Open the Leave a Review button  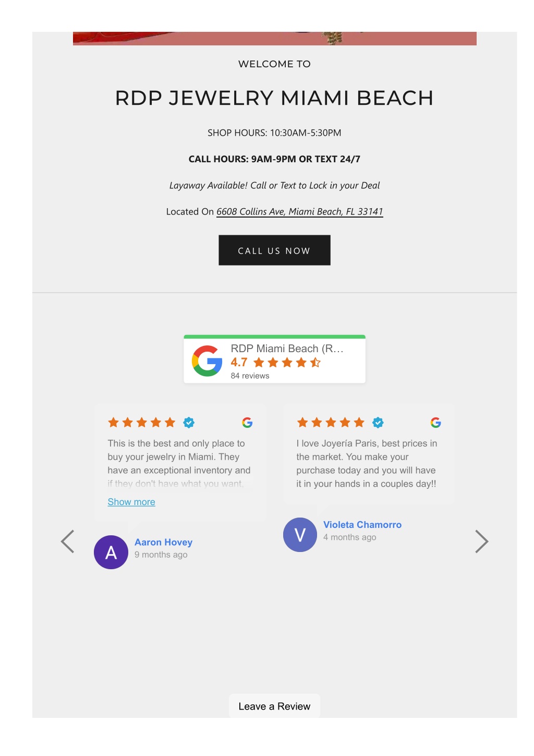274,706
